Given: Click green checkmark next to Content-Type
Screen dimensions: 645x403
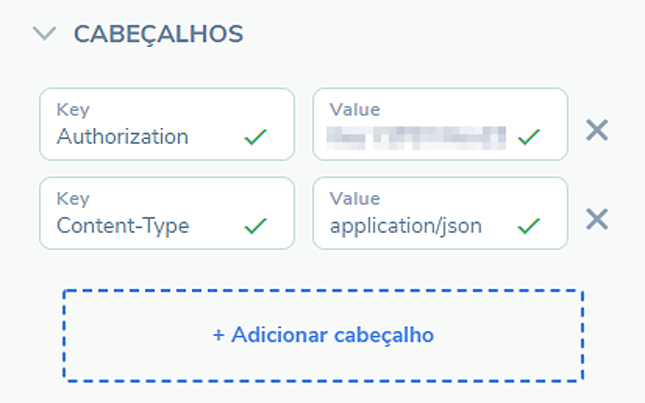Looking at the screenshot, I should (256, 226).
